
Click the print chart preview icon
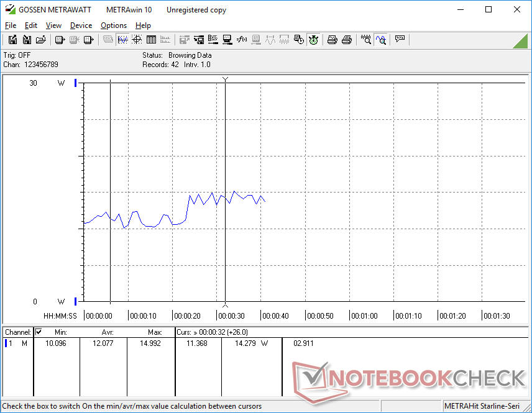[x=332, y=40]
